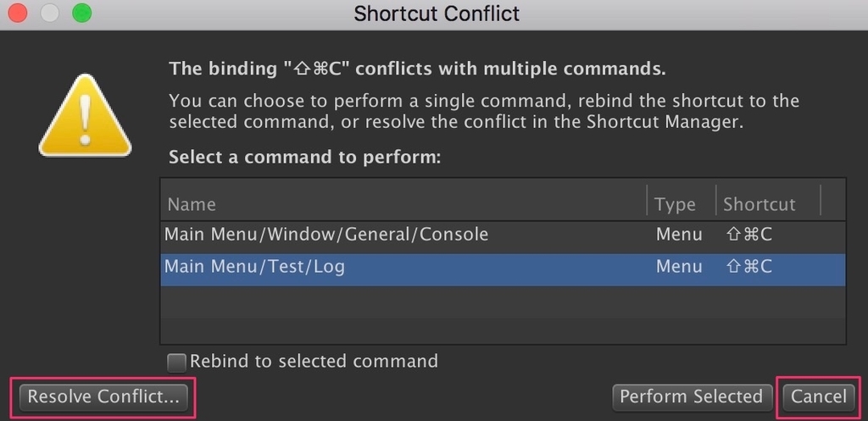The image size is (868, 421).
Task: Click the Shortcut column header
Action: pyautogui.click(x=768, y=203)
